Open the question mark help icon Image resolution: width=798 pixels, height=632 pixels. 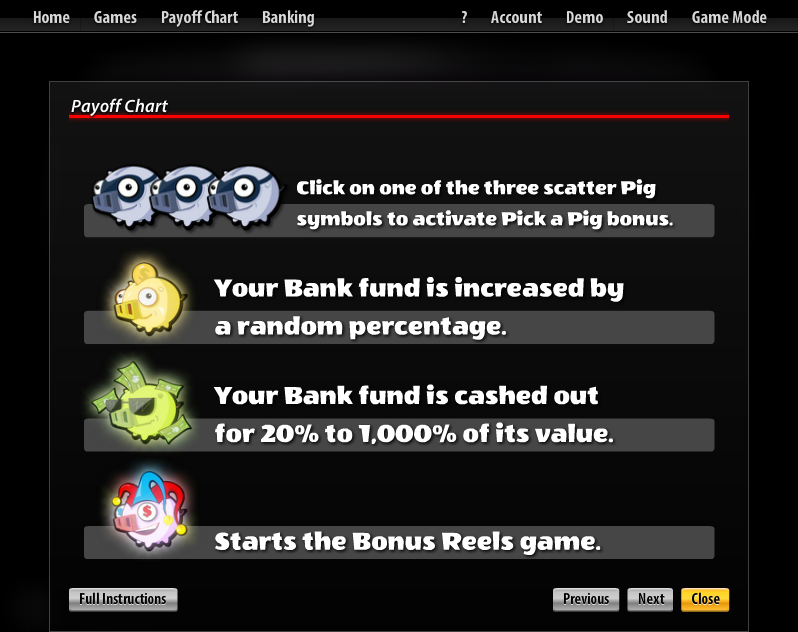click(464, 17)
